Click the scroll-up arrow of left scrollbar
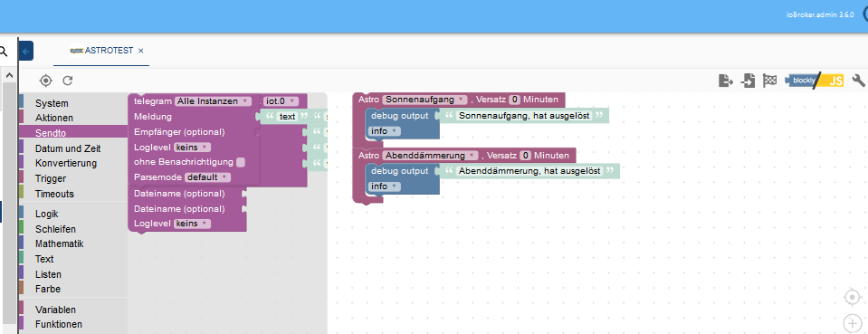This screenshot has height=334, width=868. [x=9, y=75]
